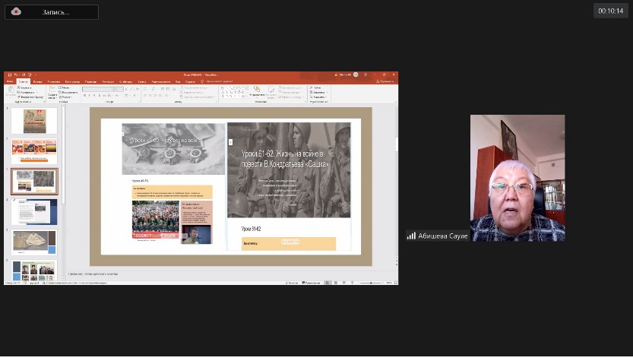Expand the shapes gallery in ribbon

coord(248,97)
